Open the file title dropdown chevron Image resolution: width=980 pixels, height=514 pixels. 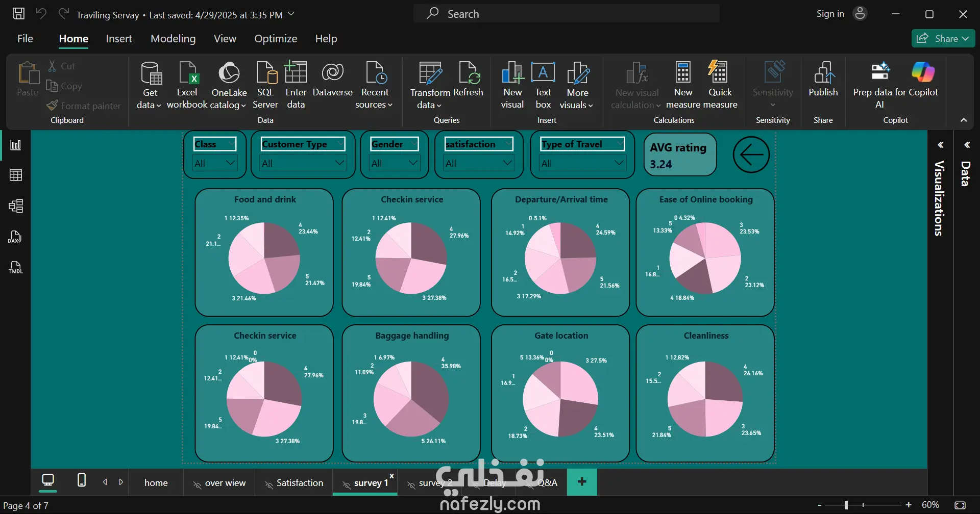coord(291,14)
